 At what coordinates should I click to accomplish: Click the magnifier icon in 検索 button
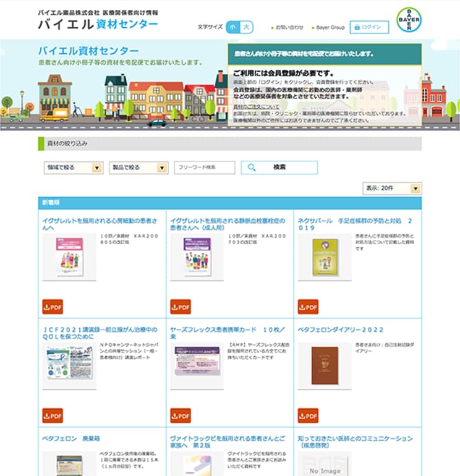pos(252,168)
